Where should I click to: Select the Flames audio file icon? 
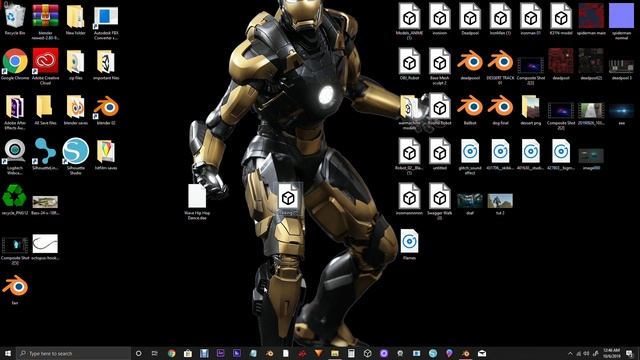409,242
